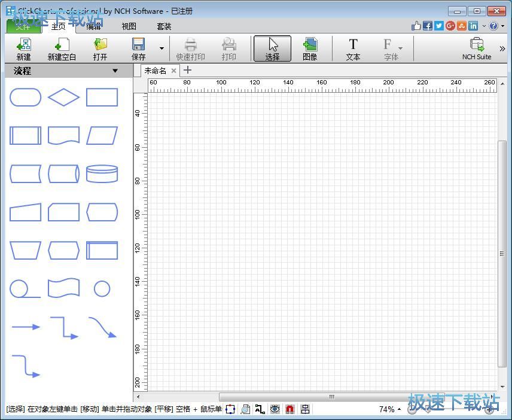
Task: Pick the parallelogram data shape
Action: point(102,136)
